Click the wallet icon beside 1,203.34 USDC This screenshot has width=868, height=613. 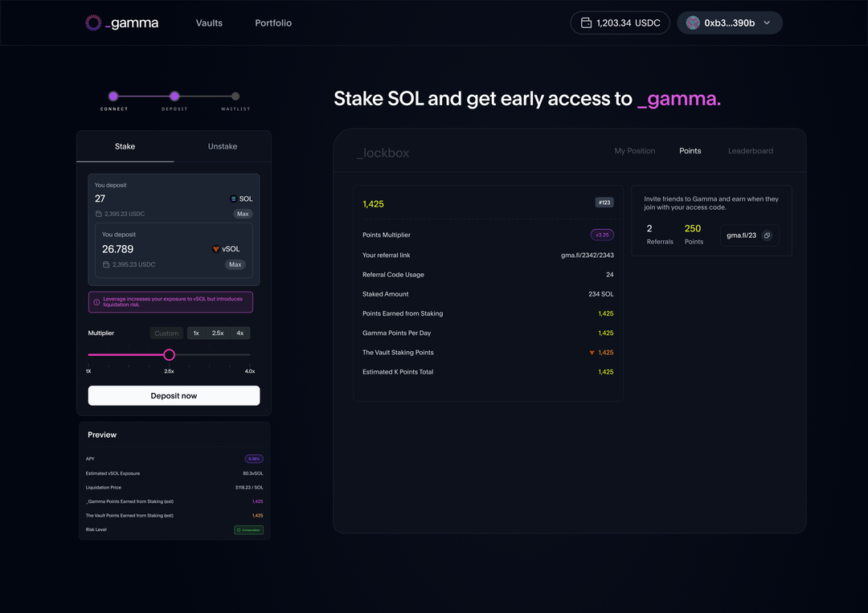[586, 22]
